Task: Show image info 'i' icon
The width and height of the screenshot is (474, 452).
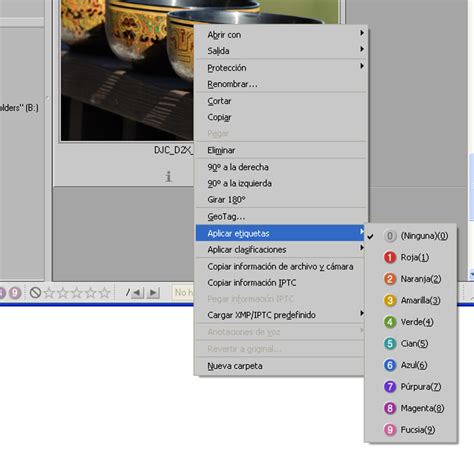Action: (x=168, y=176)
